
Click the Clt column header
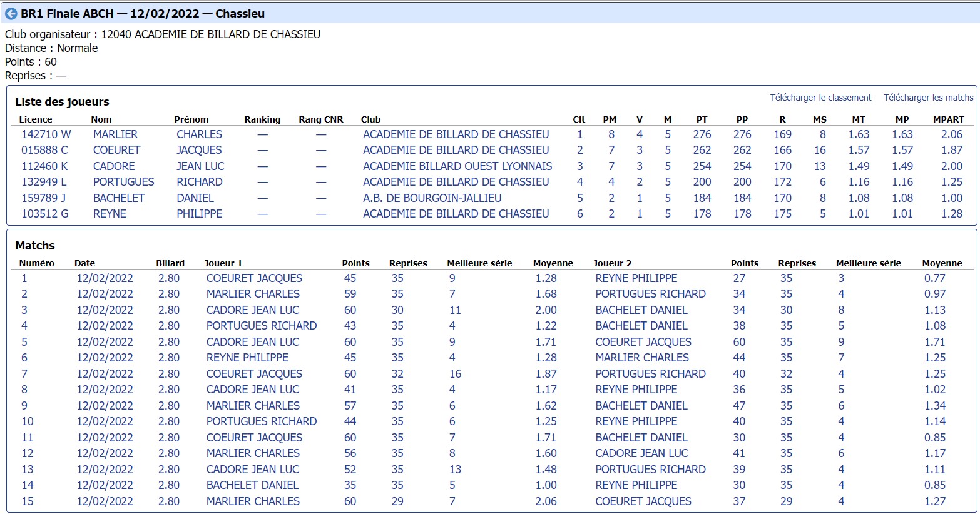579,119
